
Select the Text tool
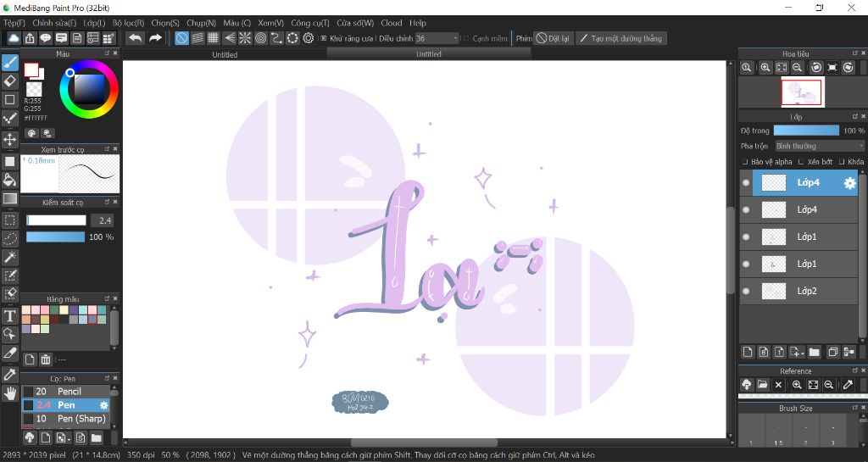point(10,316)
